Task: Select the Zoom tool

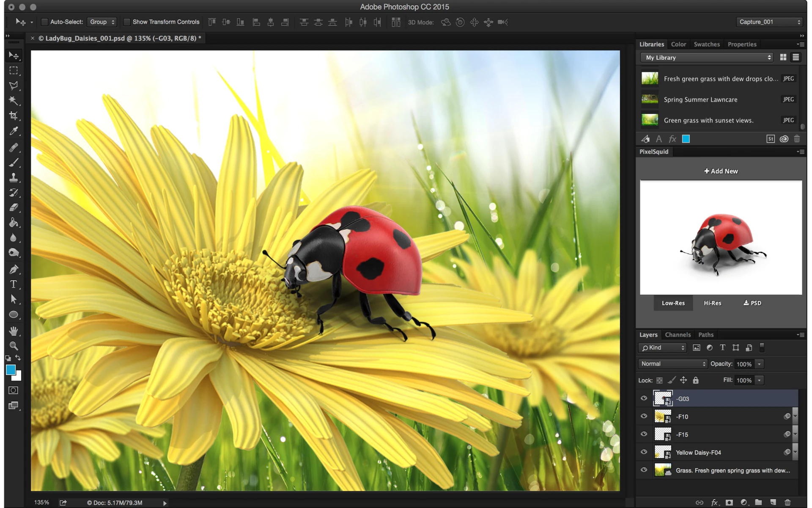Action: (x=14, y=346)
